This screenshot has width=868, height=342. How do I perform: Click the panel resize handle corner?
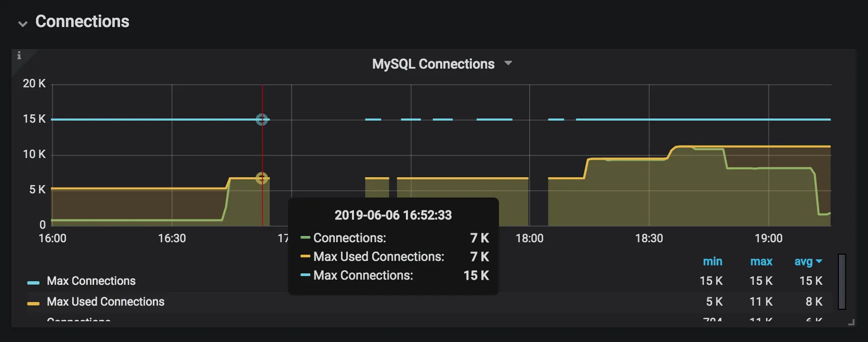click(x=851, y=323)
